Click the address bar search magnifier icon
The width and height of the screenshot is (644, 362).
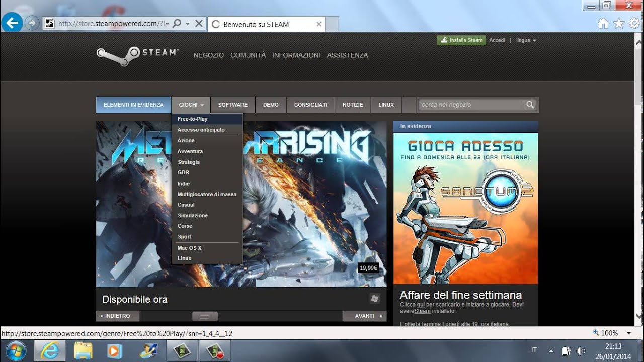click(x=177, y=23)
